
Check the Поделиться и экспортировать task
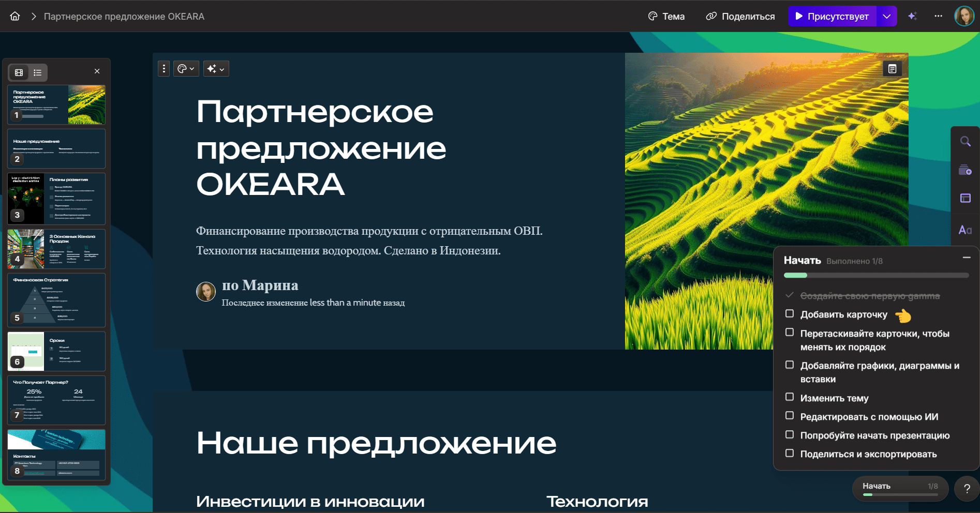click(x=790, y=453)
